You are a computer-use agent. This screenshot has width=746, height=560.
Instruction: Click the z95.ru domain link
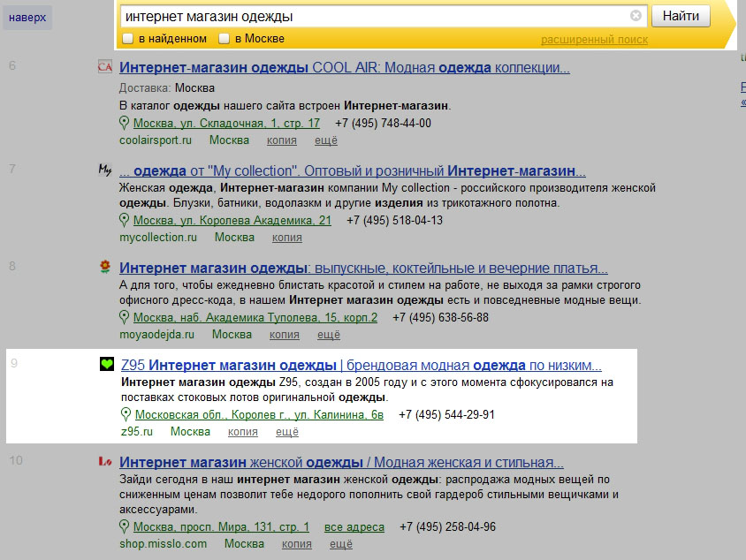tap(137, 432)
